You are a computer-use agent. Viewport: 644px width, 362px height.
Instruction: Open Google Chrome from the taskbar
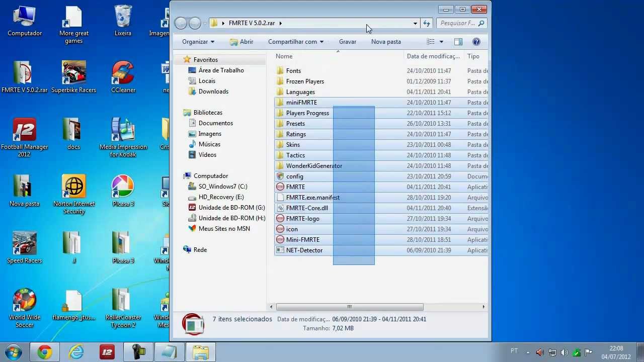[x=44, y=352]
